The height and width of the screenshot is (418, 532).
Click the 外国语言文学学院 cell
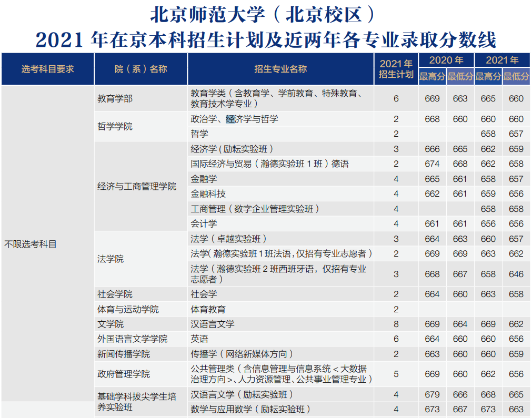[132, 339]
